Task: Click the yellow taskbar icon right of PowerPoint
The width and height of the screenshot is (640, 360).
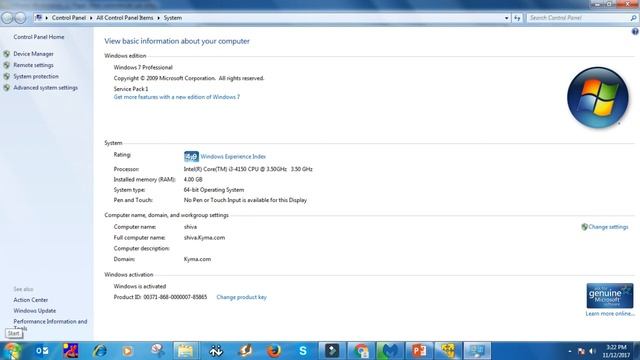Action: pos(448,351)
